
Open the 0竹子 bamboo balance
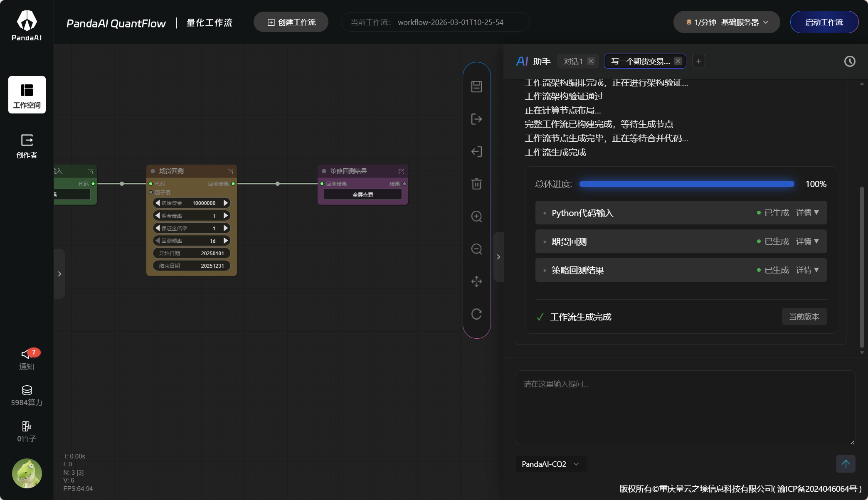[27, 432]
